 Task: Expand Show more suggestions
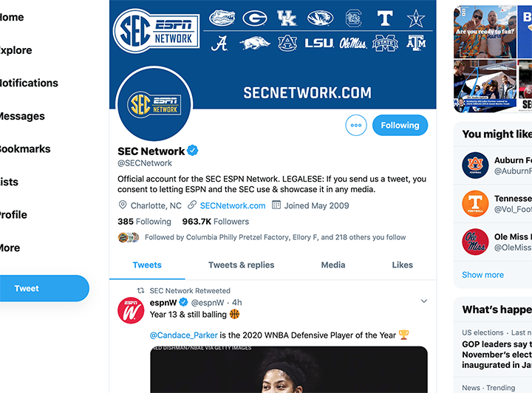click(482, 275)
